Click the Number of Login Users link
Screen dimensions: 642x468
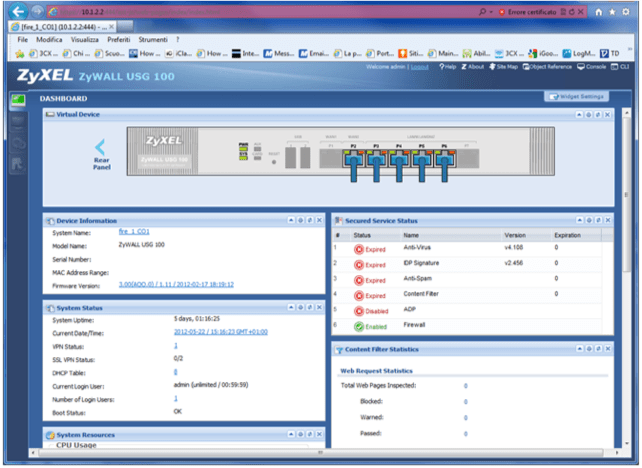pos(176,398)
